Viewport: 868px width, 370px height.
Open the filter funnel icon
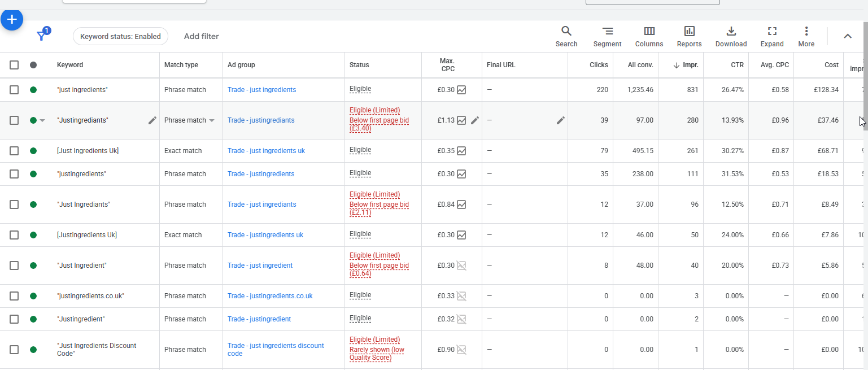click(x=41, y=36)
